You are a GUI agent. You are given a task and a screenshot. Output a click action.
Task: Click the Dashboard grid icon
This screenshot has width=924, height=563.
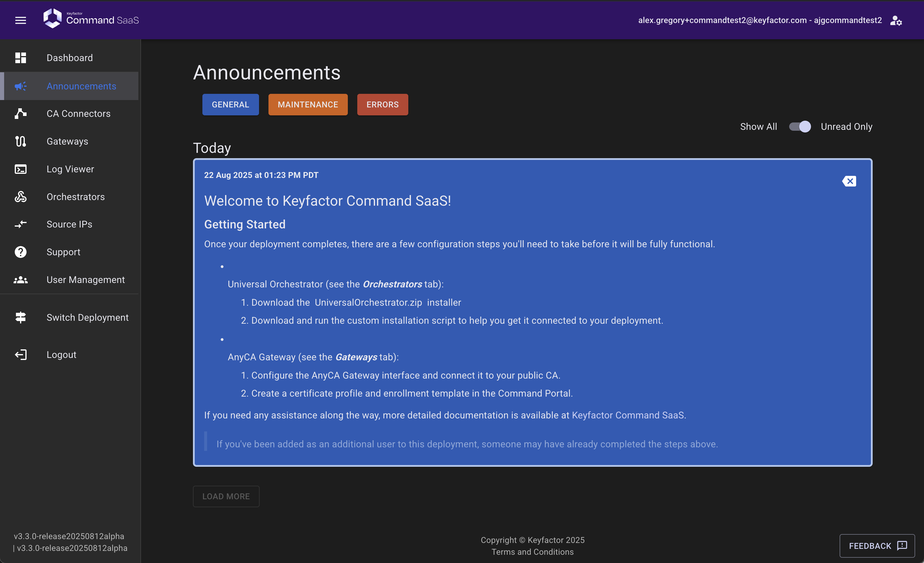pos(21,58)
